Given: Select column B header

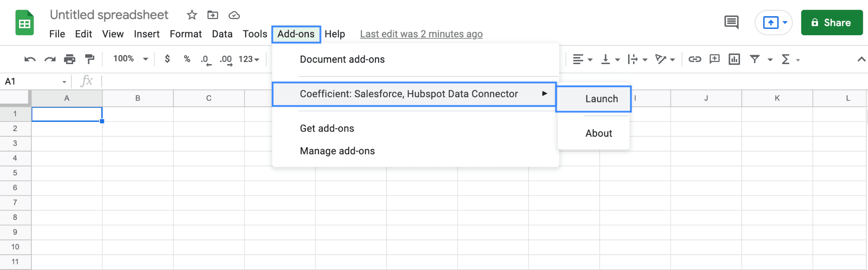Looking at the screenshot, I should pyautogui.click(x=138, y=98).
